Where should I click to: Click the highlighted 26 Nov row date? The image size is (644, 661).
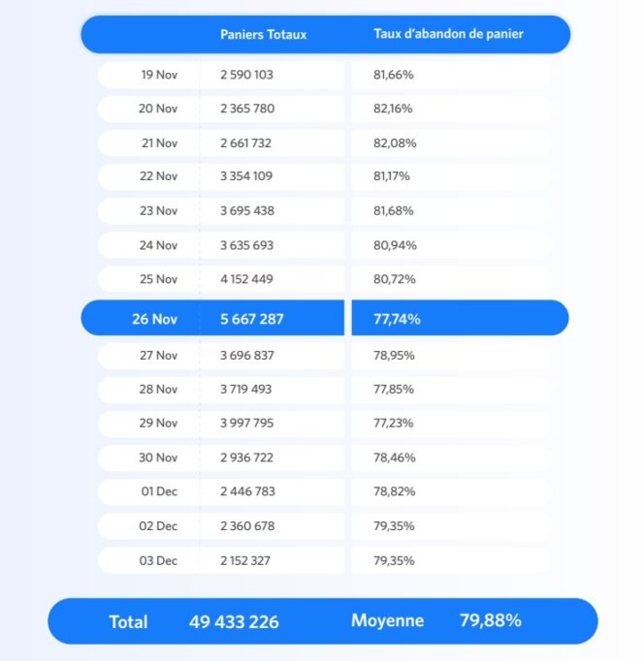pos(155,319)
